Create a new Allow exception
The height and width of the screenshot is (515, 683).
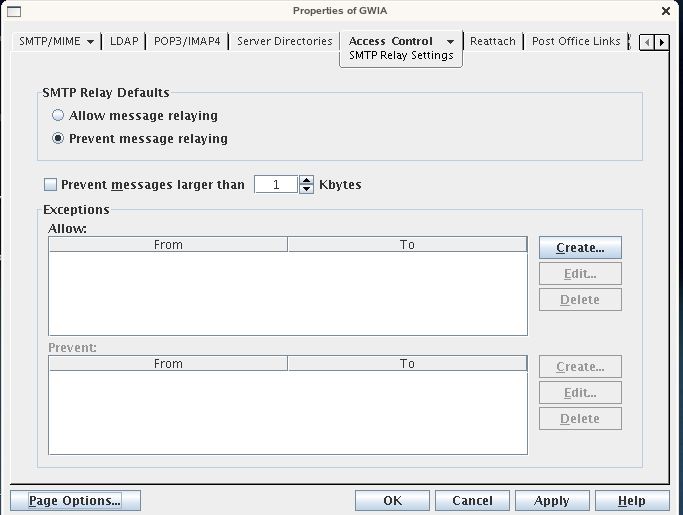[x=580, y=248]
